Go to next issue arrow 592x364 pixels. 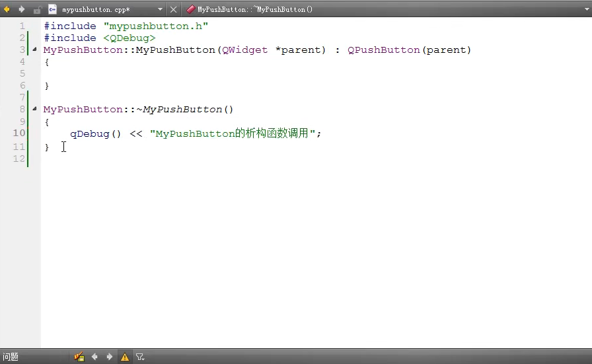coord(110,357)
